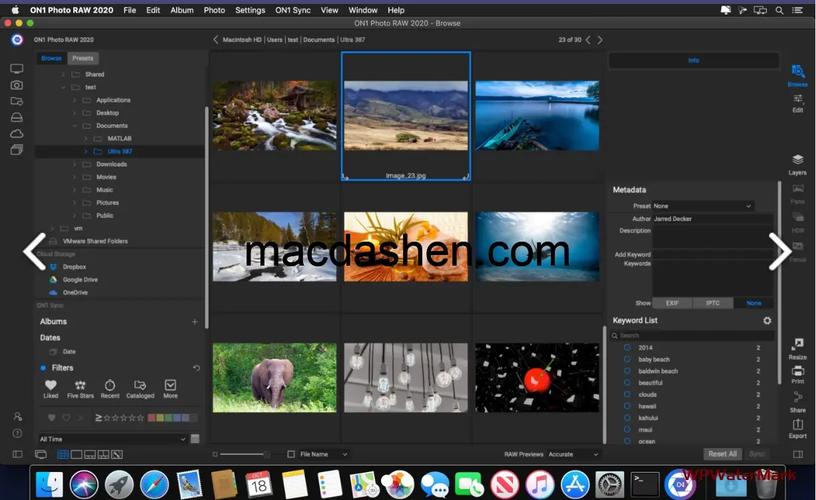The height and width of the screenshot is (500, 816).
Task: Show EXIF metadata view
Action: (672, 302)
